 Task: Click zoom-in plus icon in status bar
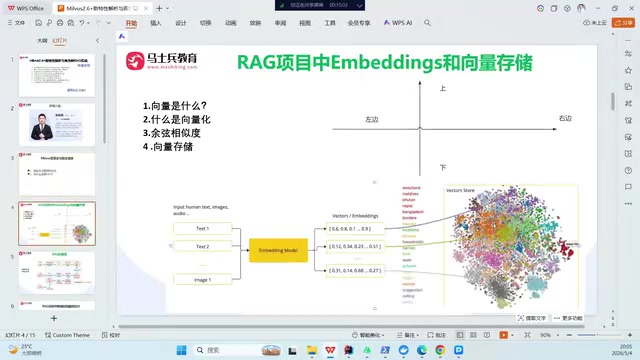[x=630, y=335]
